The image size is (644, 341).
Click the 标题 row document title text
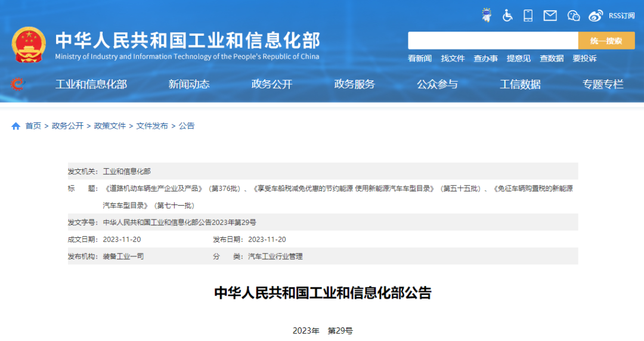tap(338, 197)
